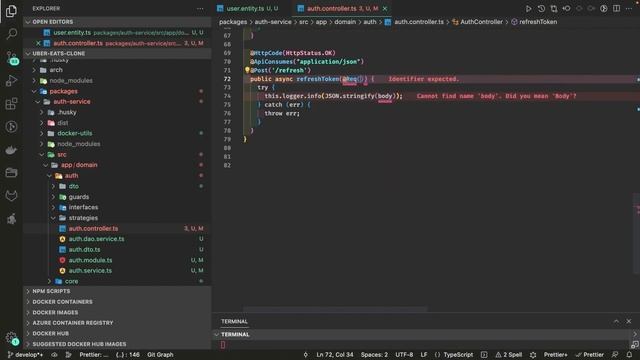Click the develop branch indicator
This screenshot has height=360, width=640.
pos(25,355)
